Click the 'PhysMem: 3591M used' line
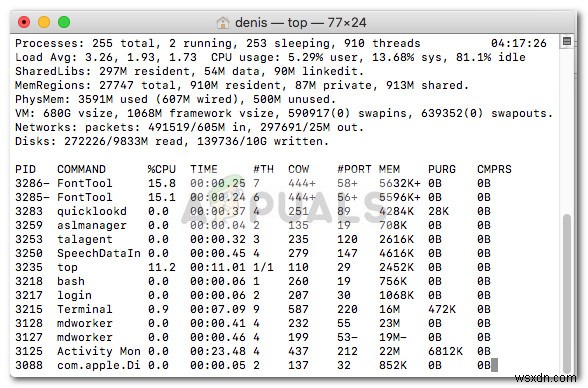The width and height of the screenshot is (588, 388). (176, 99)
